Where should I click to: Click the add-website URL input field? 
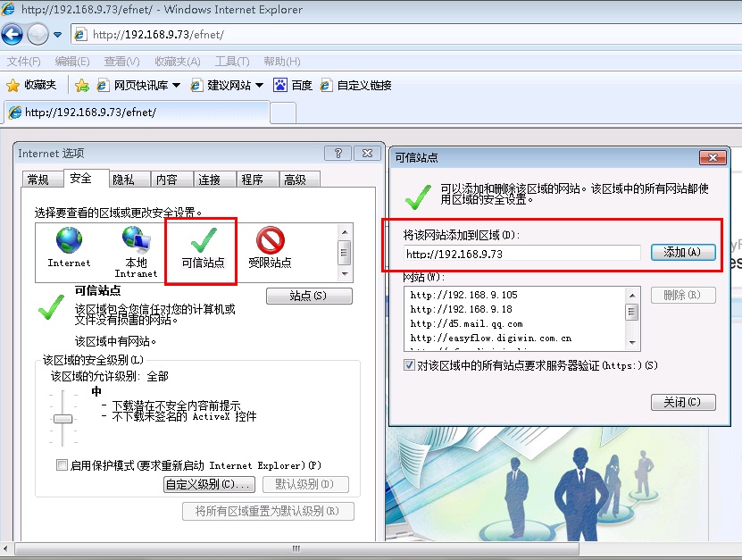click(521, 254)
